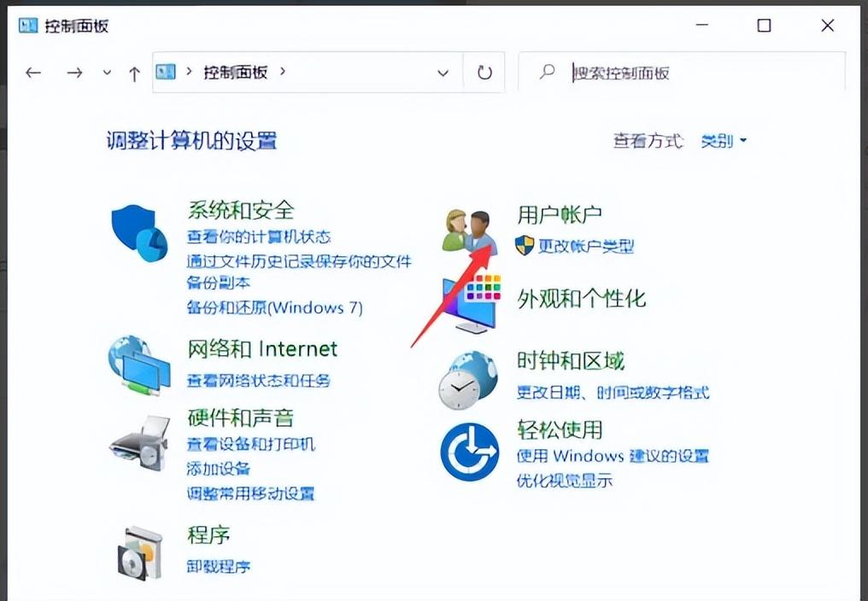
Task: Open the User Accounts people icon
Action: (470, 232)
